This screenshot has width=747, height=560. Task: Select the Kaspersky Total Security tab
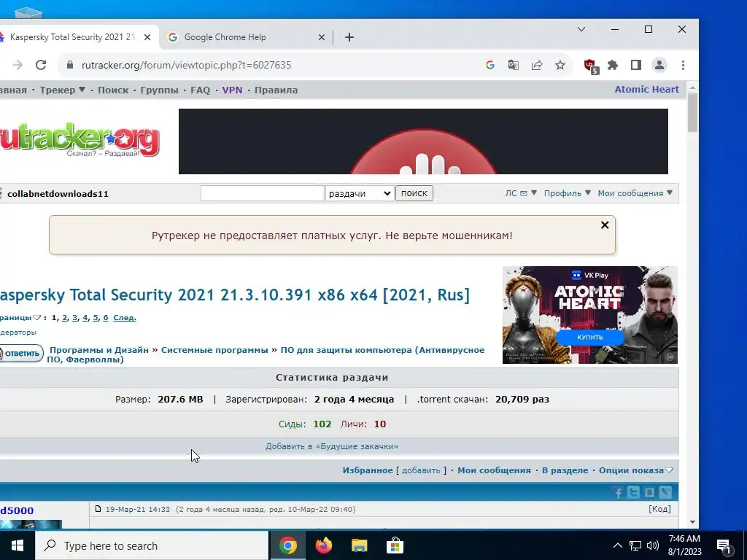(x=74, y=37)
